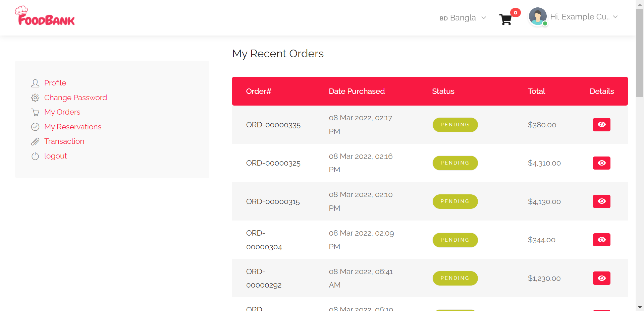Image resolution: width=644 pixels, height=311 pixels.
Task: Click the Transaction paperclip icon
Action: pos(35,141)
